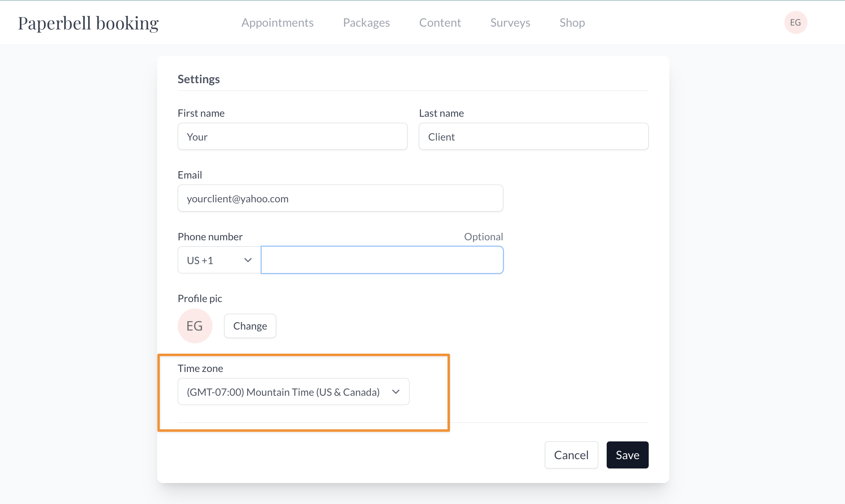Open the Appointments menu item

coord(277,23)
